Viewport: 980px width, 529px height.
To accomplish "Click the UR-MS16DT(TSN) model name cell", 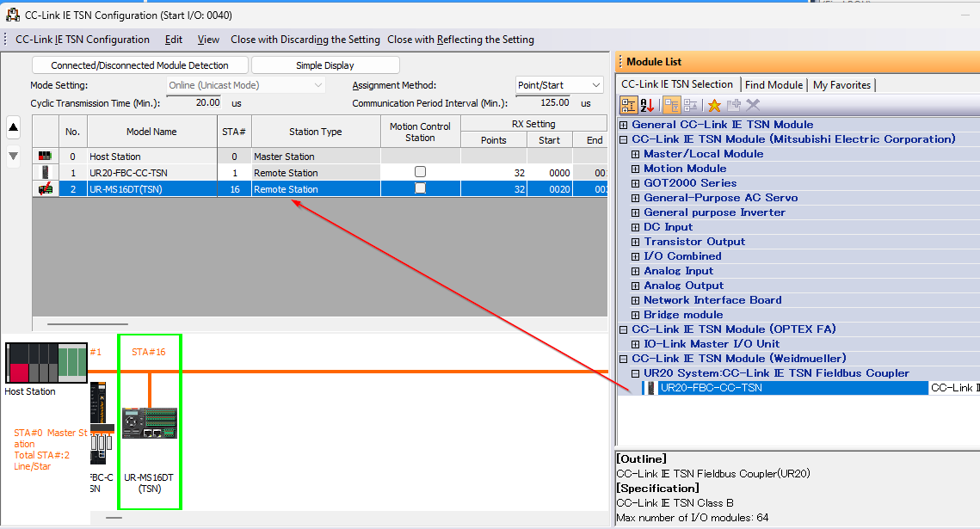I will click(x=152, y=188).
